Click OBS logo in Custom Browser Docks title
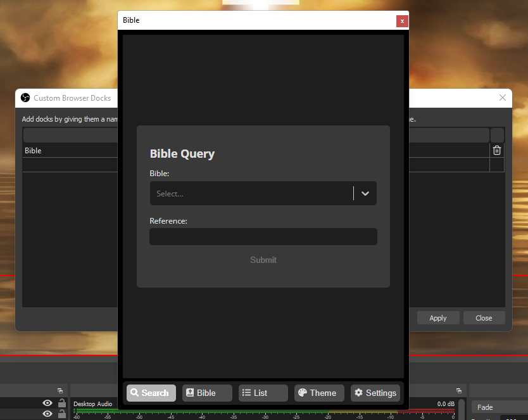The width and height of the screenshot is (528, 420). 25,98
